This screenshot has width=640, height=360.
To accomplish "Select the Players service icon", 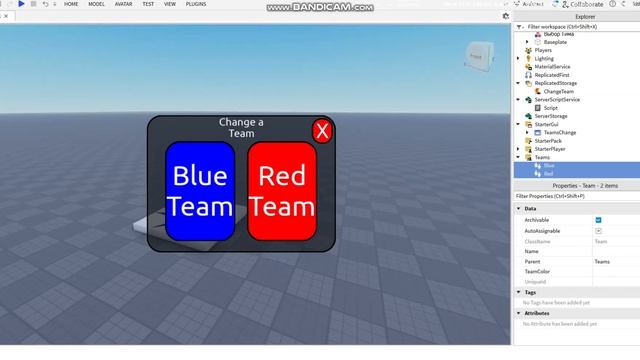I will tap(528, 50).
